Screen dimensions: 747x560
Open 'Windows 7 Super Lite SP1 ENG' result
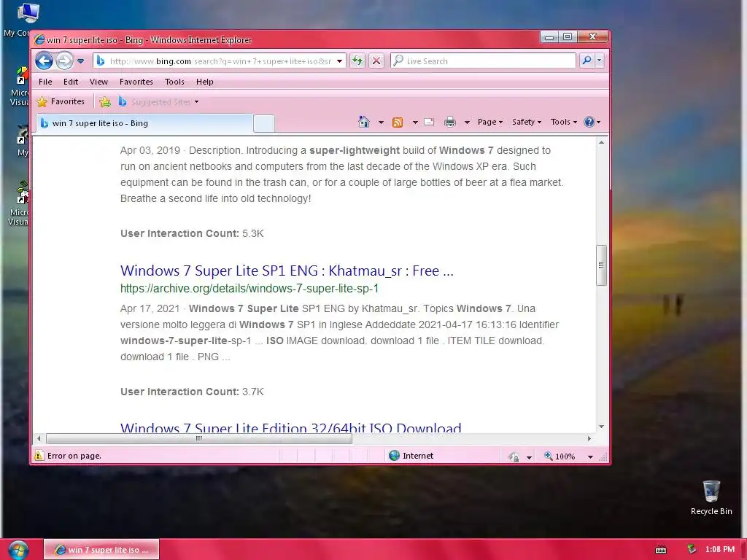click(x=287, y=271)
